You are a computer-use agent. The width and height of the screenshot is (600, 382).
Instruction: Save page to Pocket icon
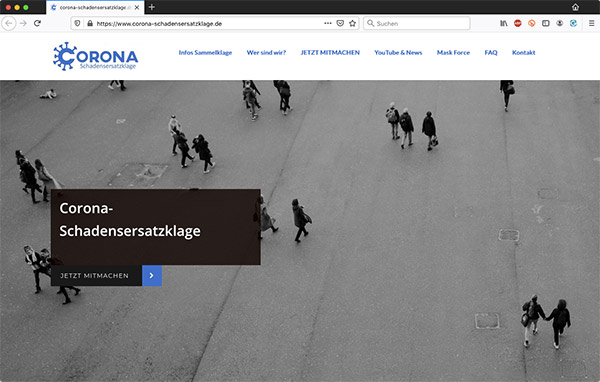click(x=340, y=23)
